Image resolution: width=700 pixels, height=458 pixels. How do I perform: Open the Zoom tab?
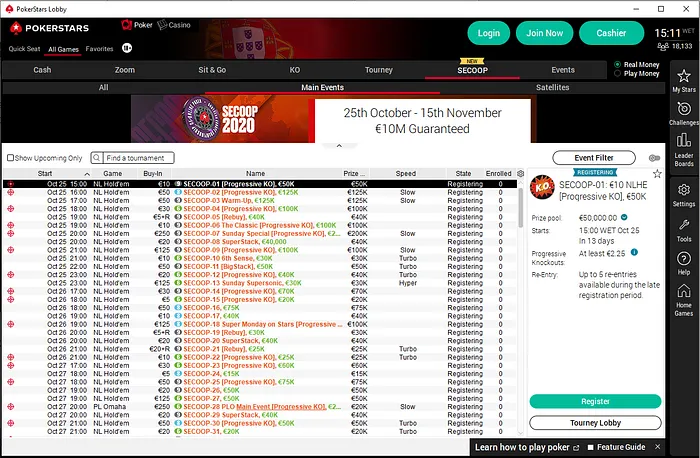[125, 70]
